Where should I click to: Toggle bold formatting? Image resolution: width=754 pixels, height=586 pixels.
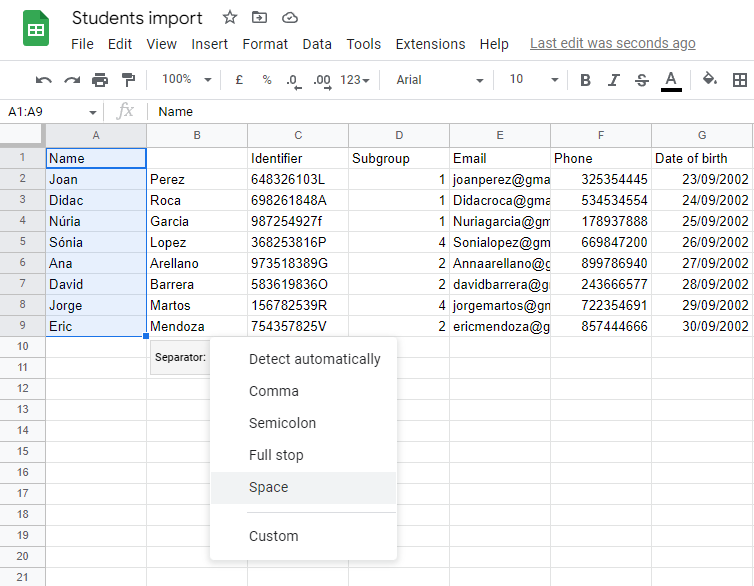[x=586, y=80]
